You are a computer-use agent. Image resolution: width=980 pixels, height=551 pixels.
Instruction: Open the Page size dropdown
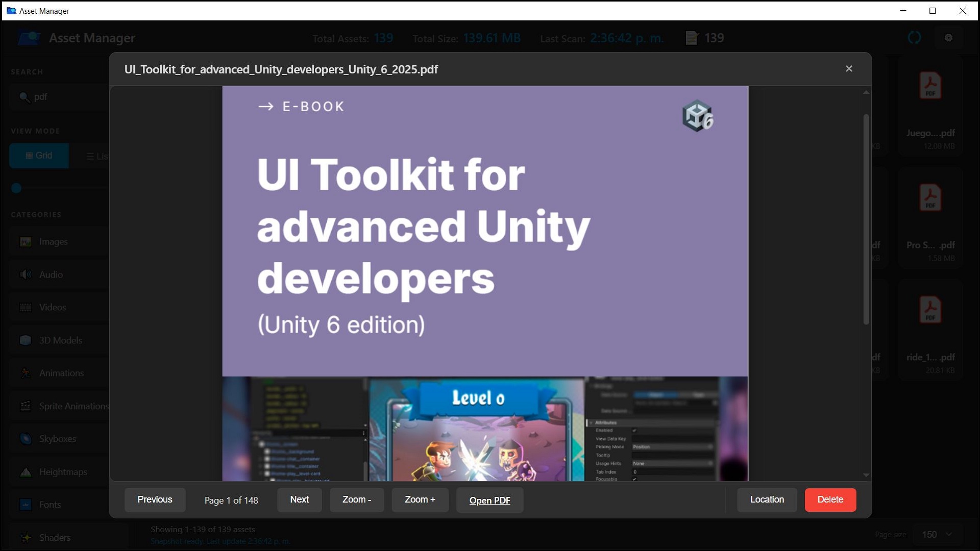click(937, 534)
